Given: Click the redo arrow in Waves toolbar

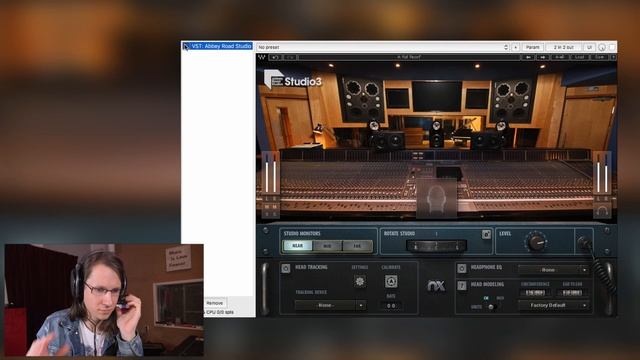Looking at the screenshot, I should 290,58.
